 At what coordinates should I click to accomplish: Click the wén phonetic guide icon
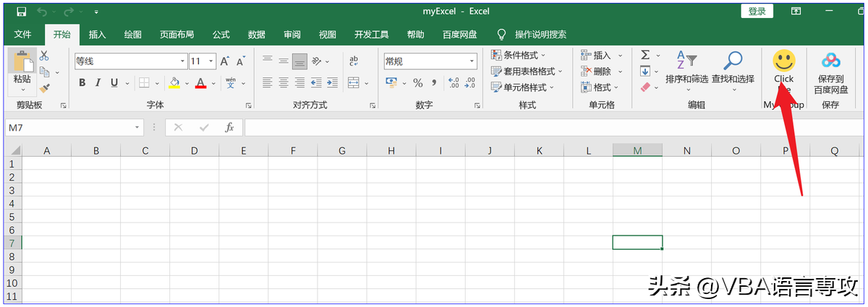click(230, 83)
